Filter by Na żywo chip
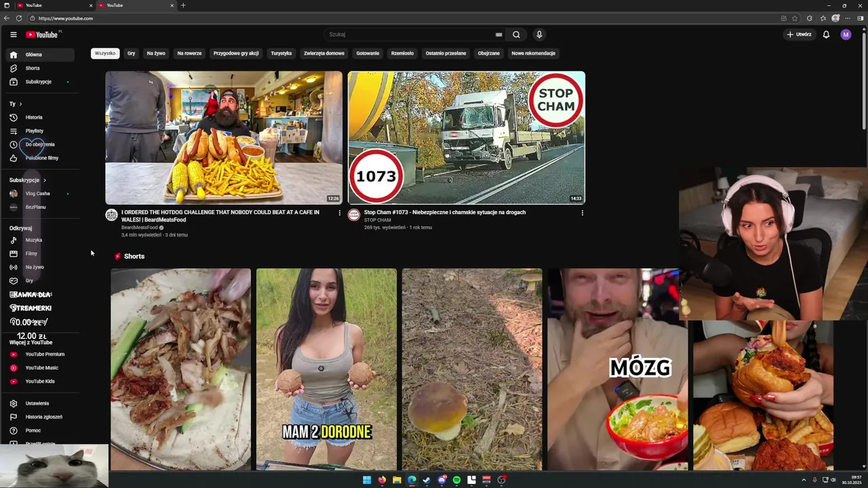 (156, 54)
